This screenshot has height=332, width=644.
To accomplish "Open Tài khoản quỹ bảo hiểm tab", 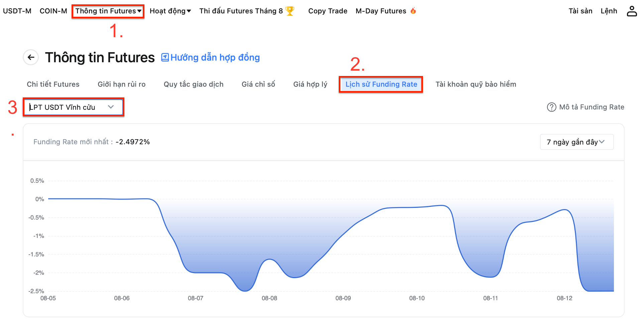I will [x=475, y=84].
